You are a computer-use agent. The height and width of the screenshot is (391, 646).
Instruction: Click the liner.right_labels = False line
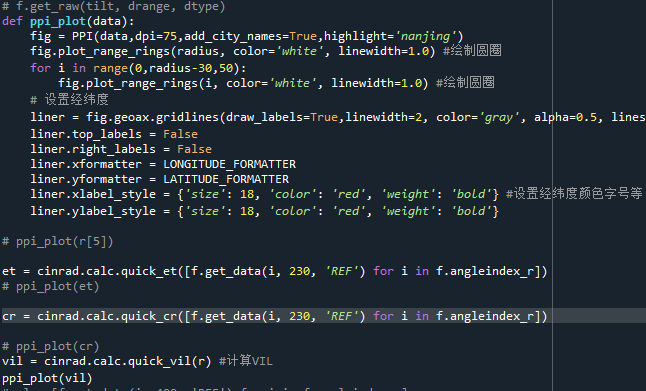[x=121, y=149]
